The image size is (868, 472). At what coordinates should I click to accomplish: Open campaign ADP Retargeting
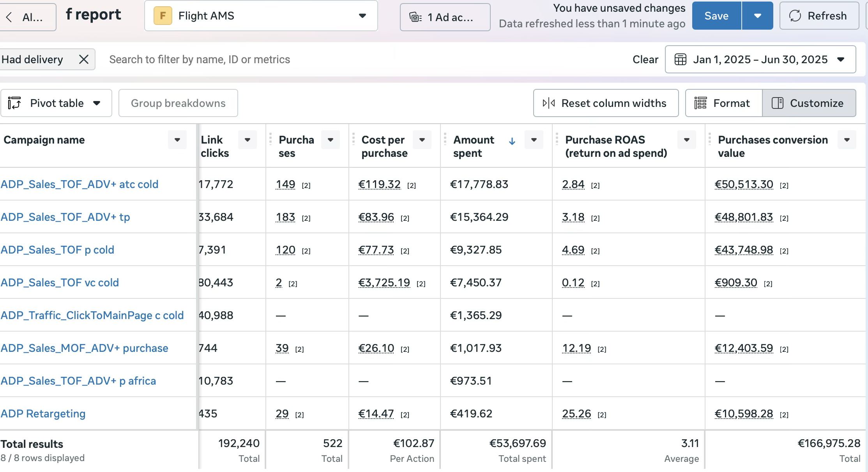pos(43,413)
